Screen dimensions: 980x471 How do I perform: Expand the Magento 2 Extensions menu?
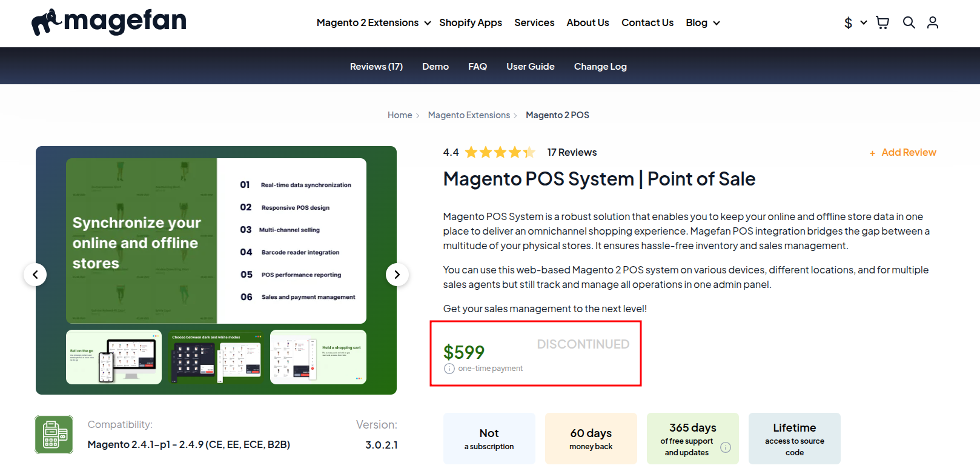(x=374, y=22)
